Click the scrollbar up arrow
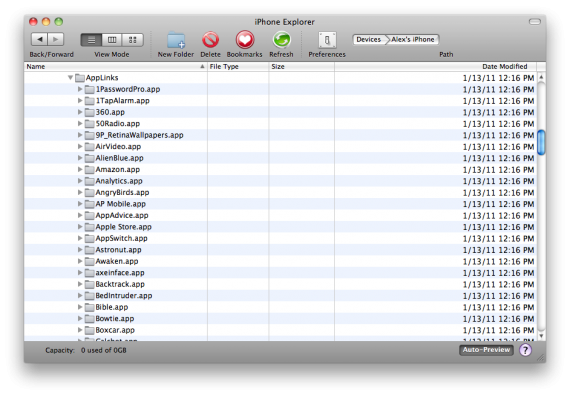Viewport: 570px width, 396px height. point(541,77)
